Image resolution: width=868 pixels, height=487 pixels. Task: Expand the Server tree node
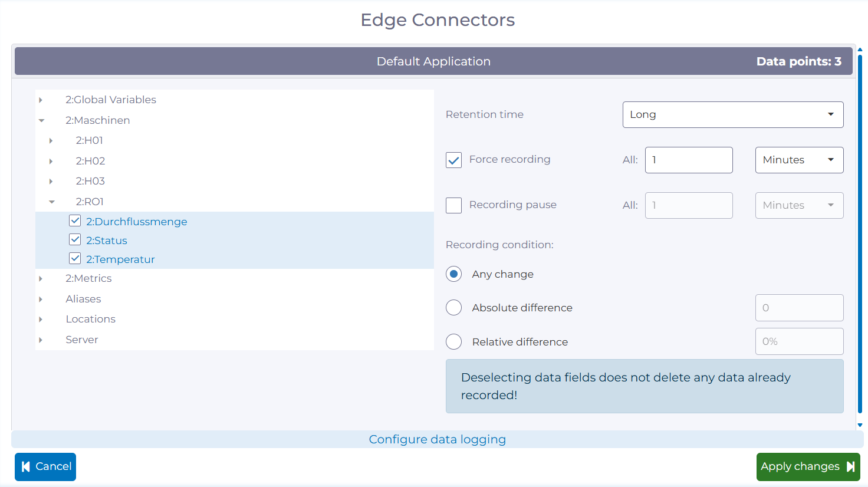pyautogui.click(x=41, y=340)
